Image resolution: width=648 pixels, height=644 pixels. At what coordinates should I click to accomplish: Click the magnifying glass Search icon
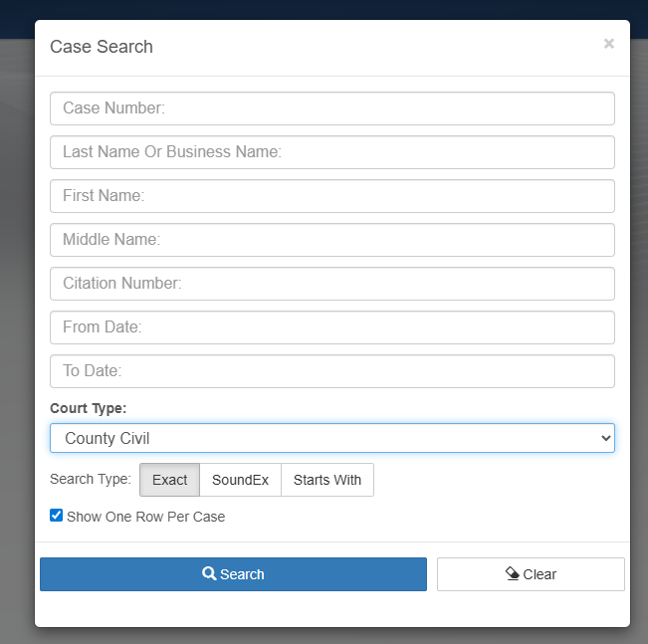click(209, 574)
